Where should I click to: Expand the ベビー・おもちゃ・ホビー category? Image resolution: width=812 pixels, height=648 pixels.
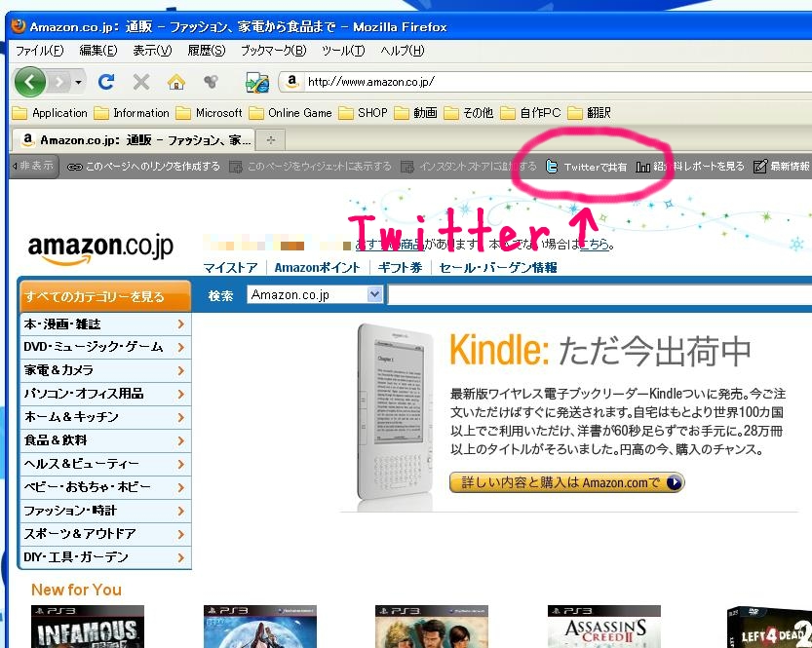105,487
